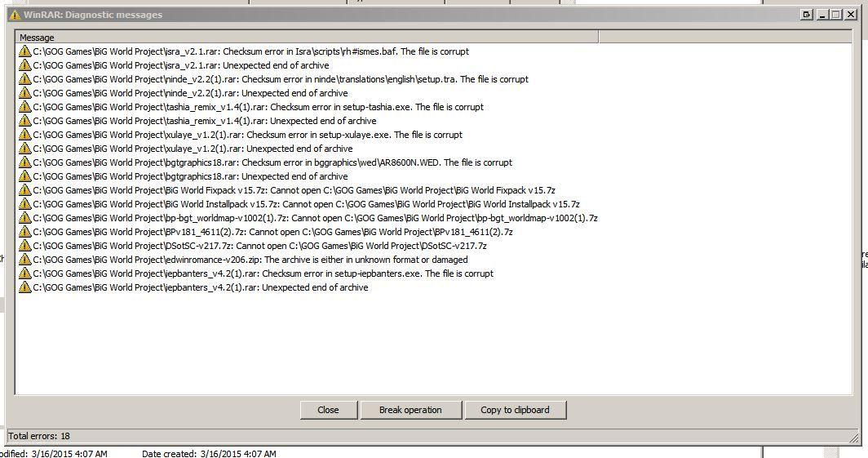The image size is (868, 458).
Task: Click warning icon for bgtgraphics18 checksum error row
Action: tap(24, 162)
